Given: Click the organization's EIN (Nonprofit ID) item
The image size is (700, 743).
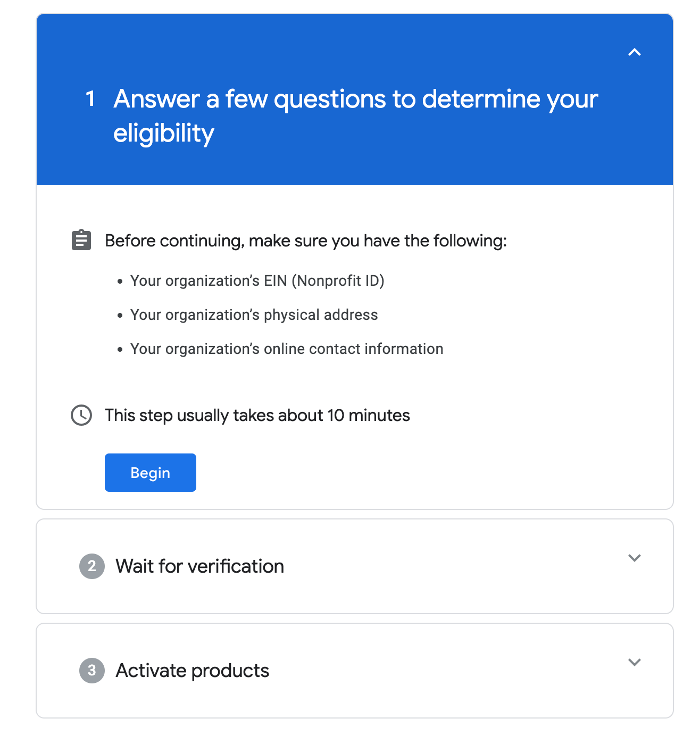Looking at the screenshot, I should (257, 280).
